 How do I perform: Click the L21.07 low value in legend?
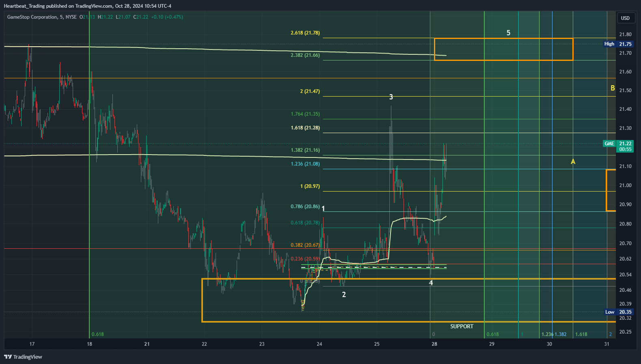[x=123, y=17]
